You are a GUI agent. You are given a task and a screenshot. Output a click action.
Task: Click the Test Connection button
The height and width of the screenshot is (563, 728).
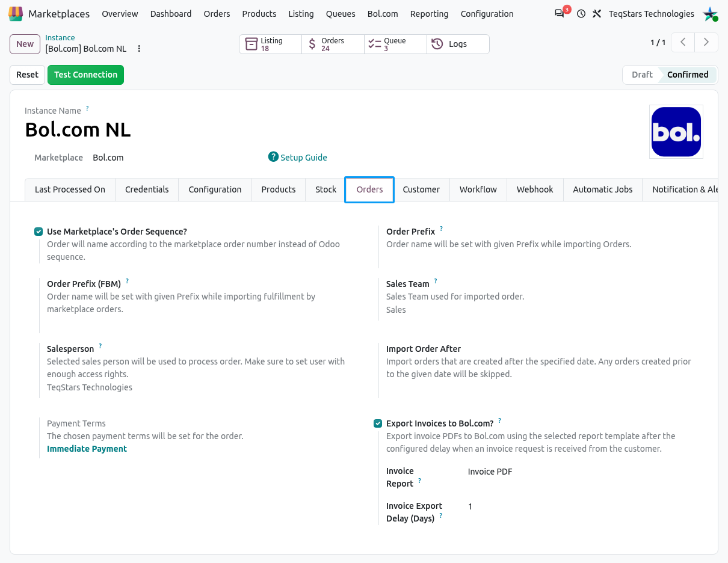85,75
